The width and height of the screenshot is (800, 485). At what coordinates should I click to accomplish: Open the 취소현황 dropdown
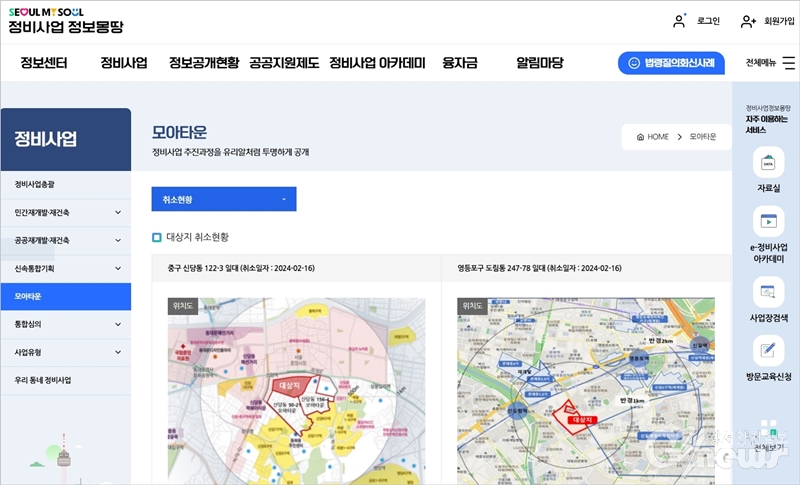[224, 199]
